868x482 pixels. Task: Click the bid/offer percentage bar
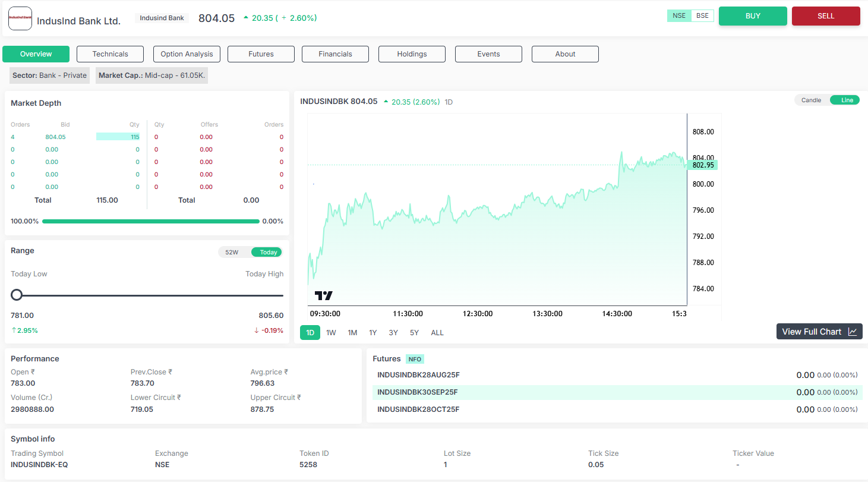tap(151, 221)
